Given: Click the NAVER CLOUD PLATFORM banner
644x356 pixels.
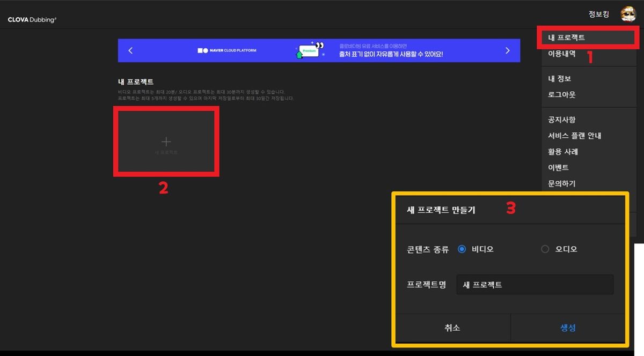Looking at the screenshot, I should point(319,50).
